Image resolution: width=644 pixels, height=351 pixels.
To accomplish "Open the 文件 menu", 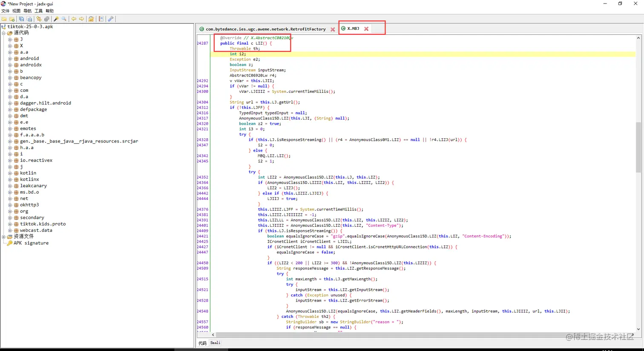I will pos(5,11).
